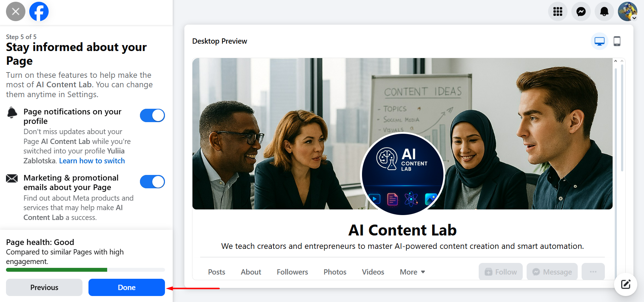Image resolution: width=644 pixels, height=302 pixels.
Task: Open Messenger from the top bar
Action: coord(581,12)
